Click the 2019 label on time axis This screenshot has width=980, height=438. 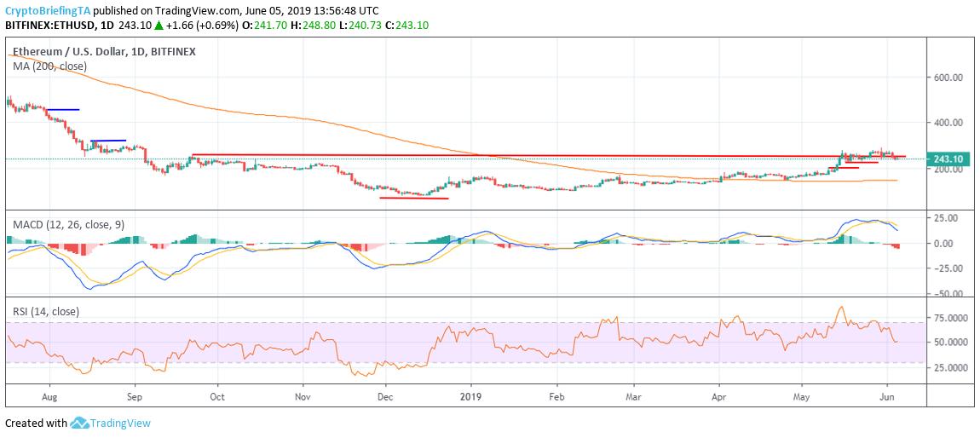[470, 395]
